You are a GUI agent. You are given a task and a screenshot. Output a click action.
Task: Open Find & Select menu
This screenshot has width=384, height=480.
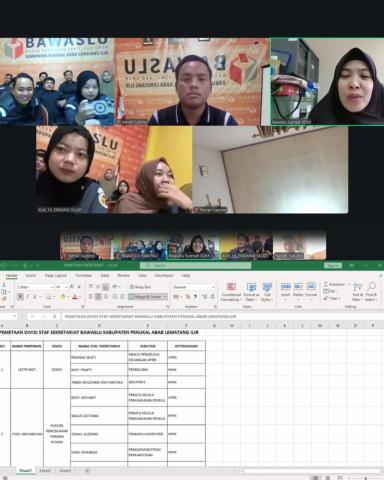[371, 292]
